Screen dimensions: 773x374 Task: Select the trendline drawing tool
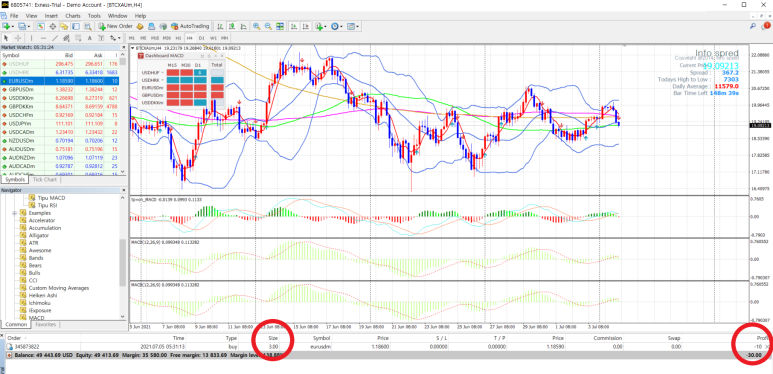(55, 38)
